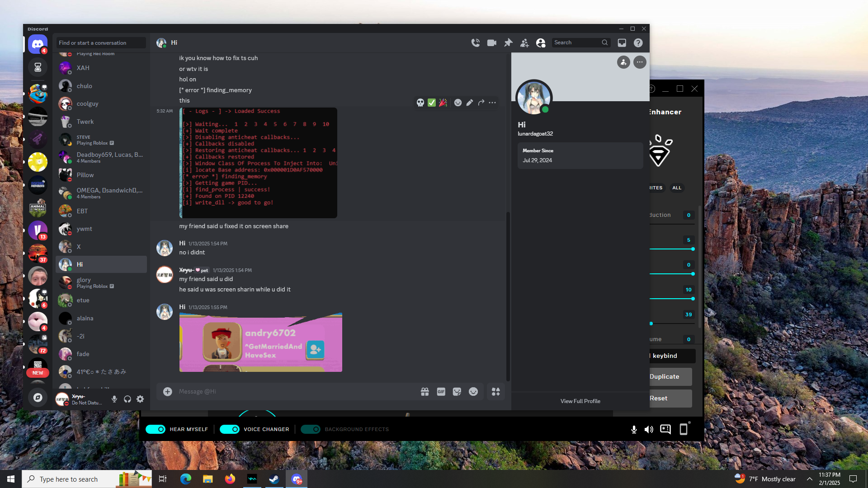Enable the Background Effects switch

pos(311,429)
